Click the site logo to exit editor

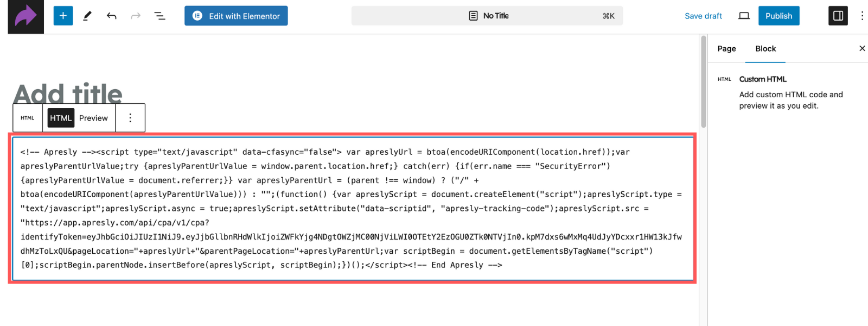[25, 16]
